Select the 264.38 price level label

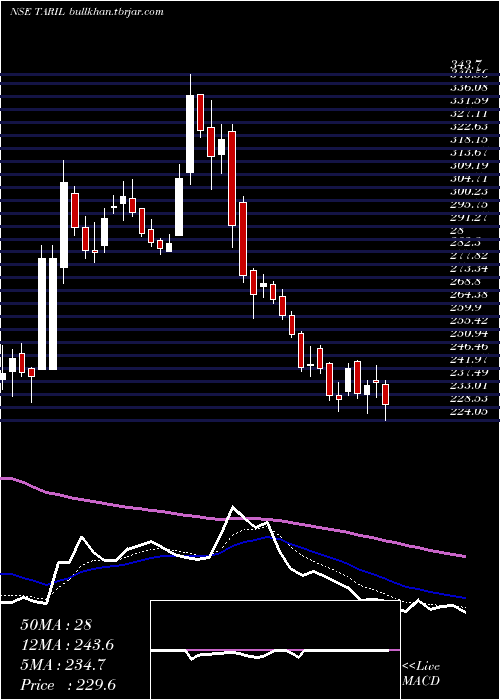tap(469, 294)
